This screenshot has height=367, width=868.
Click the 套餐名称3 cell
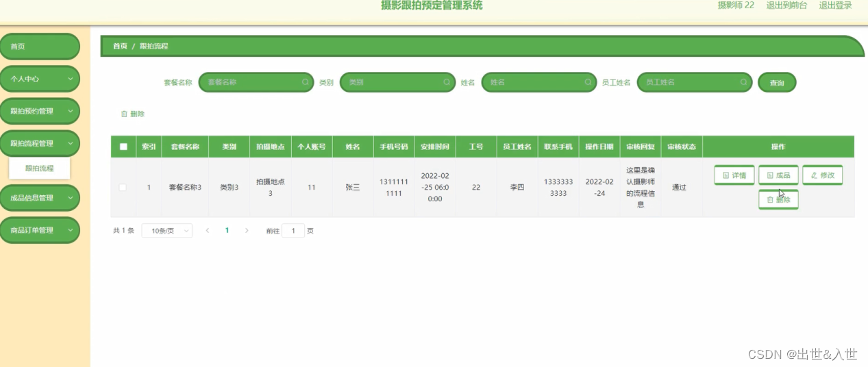click(x=185, y=187)
